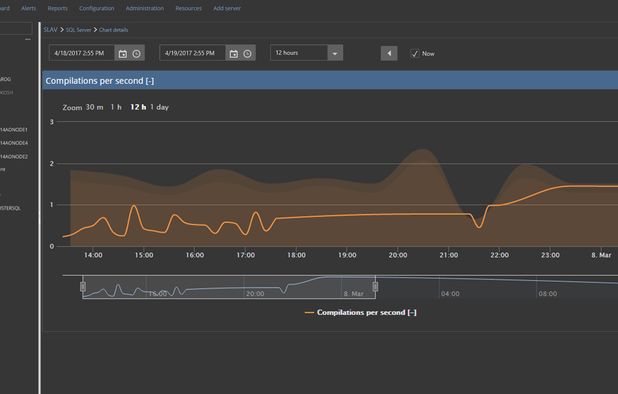The width and height of the screenshot is (618, 394).
Task: Click the left handle of navigator range
Action: tap(83, 286)
